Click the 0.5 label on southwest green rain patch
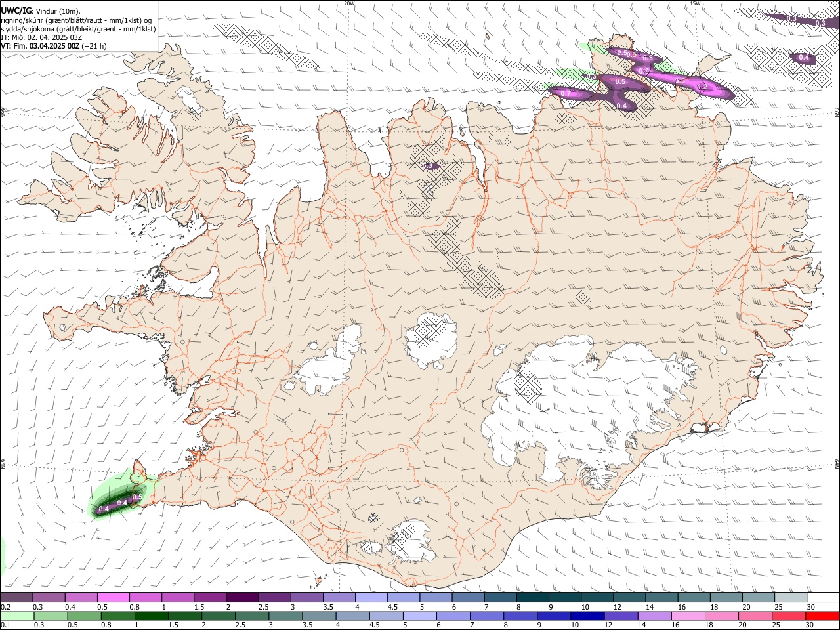 (x=137, y=497)
